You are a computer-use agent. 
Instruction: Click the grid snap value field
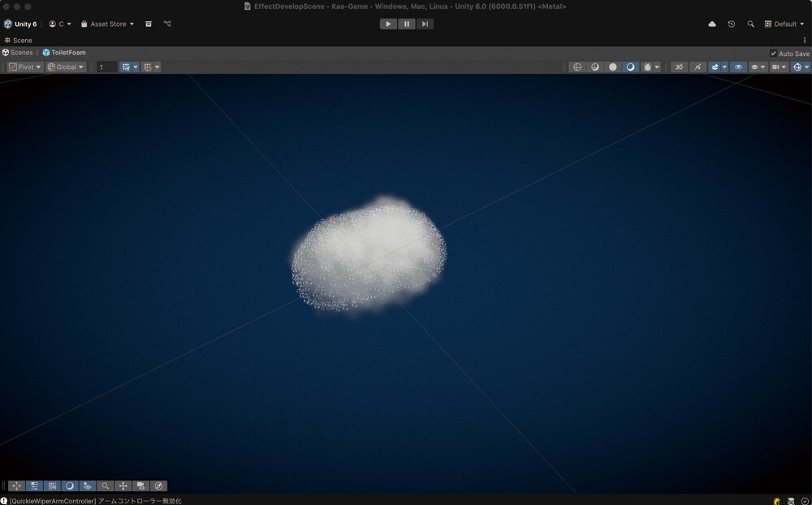pyautogui.click(x=106, y=67)
